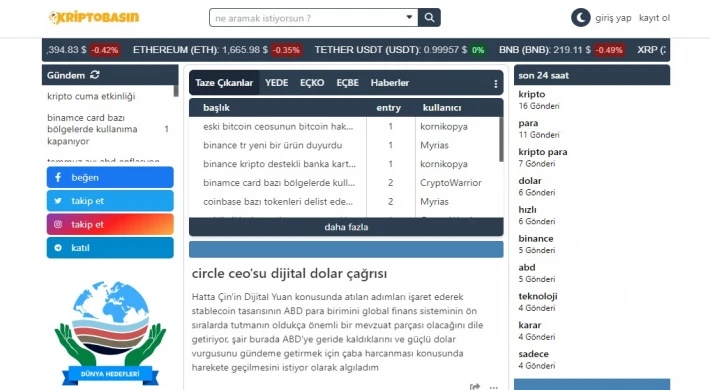Open the giriş yap link
This screenshot has width=710, height=390.
click(x=613, y=18)
